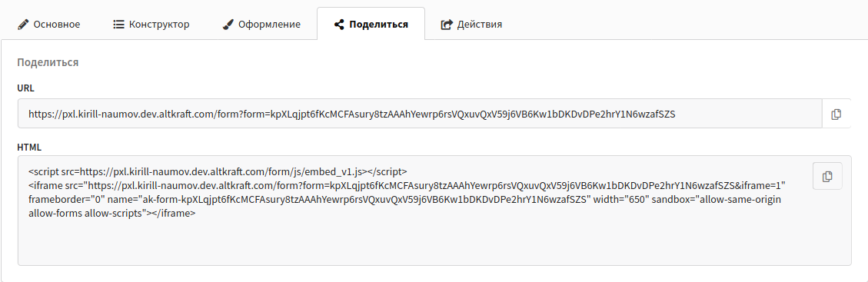Screen dimensions: 868x282
Task: Click the URL field label
Action: (26, 88)
